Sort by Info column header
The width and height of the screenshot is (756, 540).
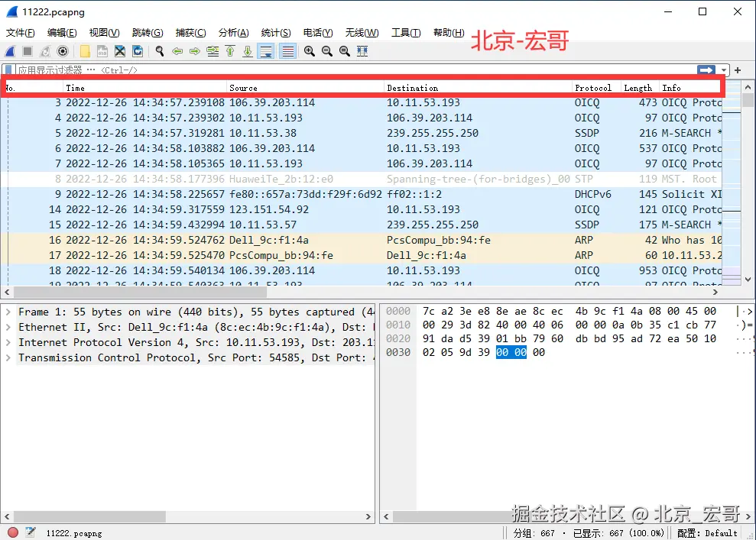689,88
